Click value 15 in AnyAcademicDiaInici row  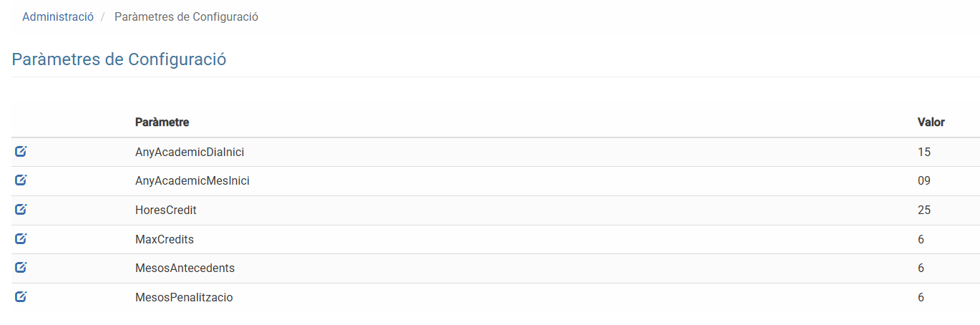click(923, 152)
